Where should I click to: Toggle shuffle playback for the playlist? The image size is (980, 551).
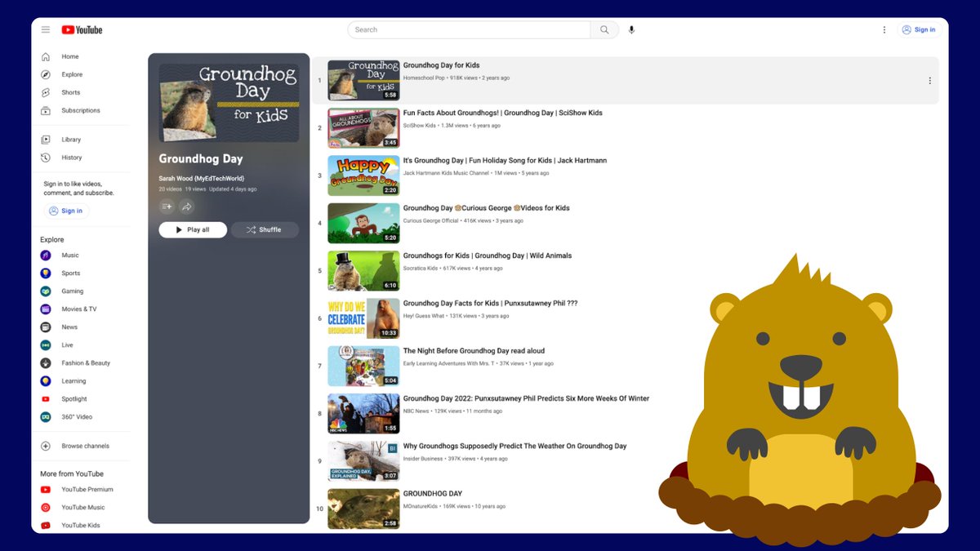click(x=265, y=229)
